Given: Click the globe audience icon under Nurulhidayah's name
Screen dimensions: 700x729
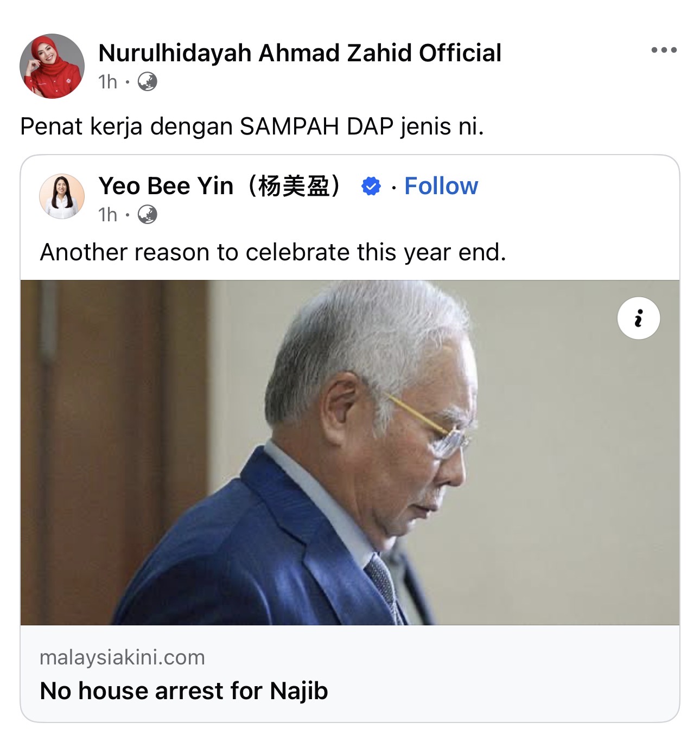Looking at the screenshot, I should [x=148, y=82].
